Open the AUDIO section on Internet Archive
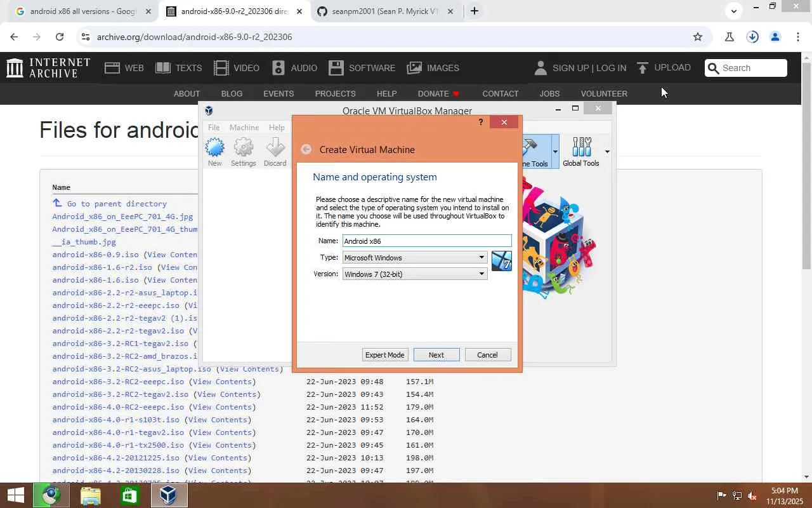812x508 pixels. click(x=294, y=68)
